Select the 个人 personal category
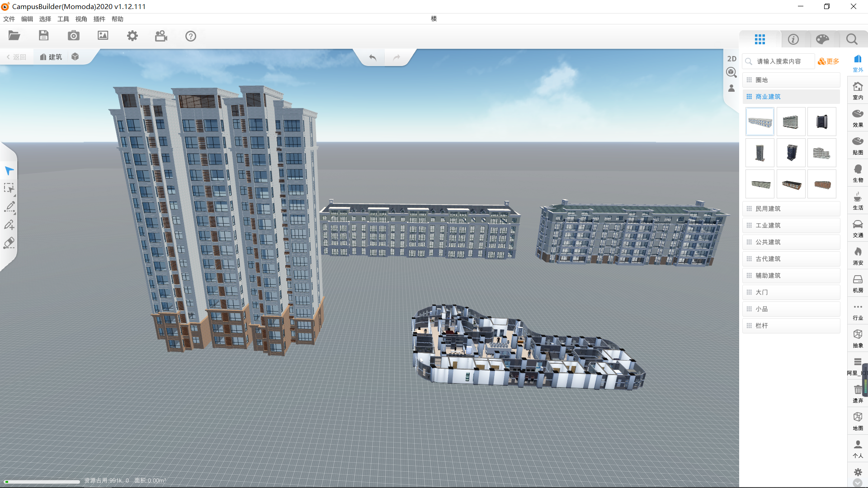Image resolution: width=868 pixels, height=488 pixels. click(858, 449)
